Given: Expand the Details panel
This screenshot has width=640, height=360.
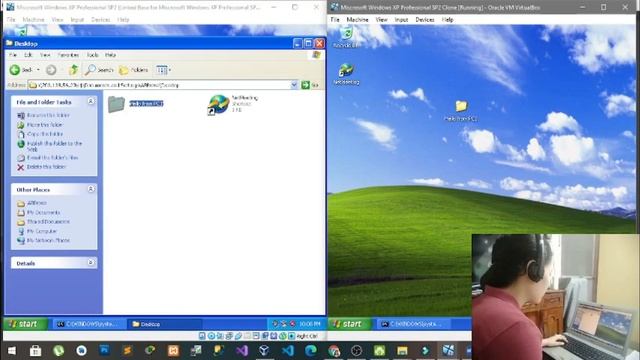Looking at the screenshot, I should [91, 262].
